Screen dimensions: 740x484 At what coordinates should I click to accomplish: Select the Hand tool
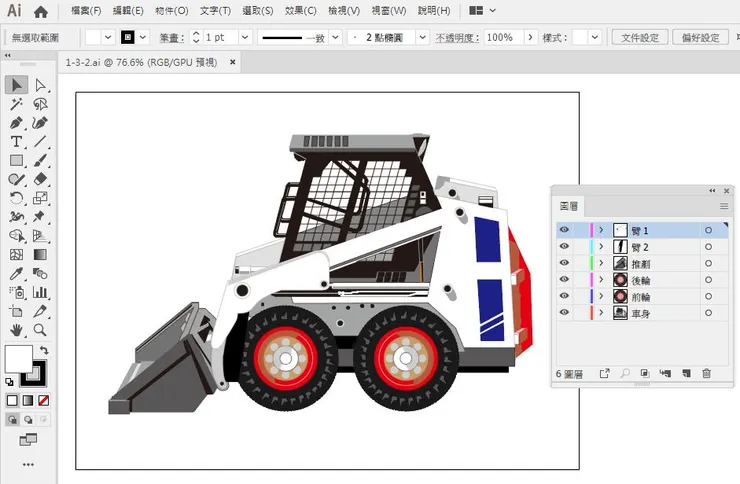(x=16, y=330)
